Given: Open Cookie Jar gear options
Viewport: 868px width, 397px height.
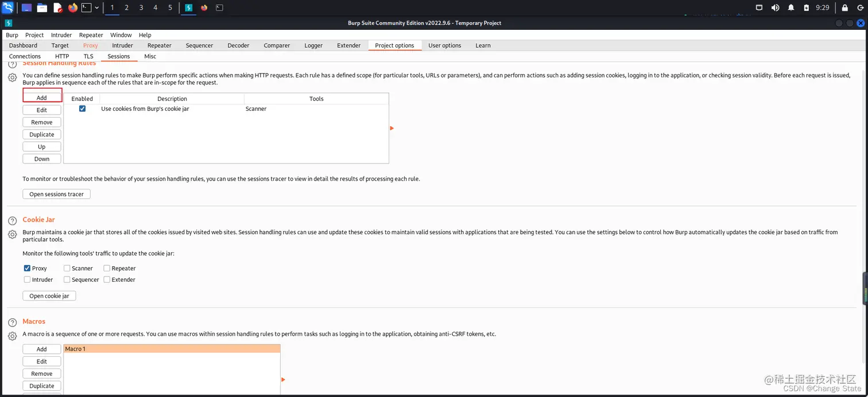Looking at the screenshot, I should [x=12, y=235].
